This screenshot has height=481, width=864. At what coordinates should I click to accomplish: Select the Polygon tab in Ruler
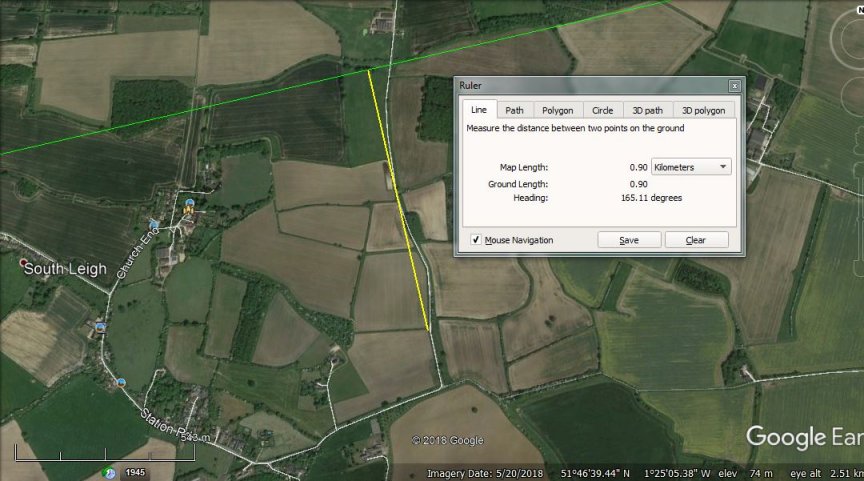coord(557,110)
